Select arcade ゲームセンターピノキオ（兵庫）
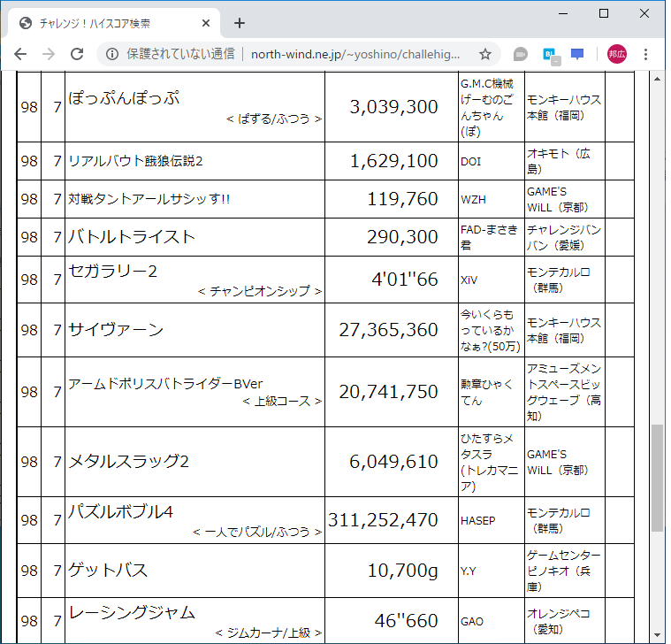The image size is (671, 644). pos(564,571)
